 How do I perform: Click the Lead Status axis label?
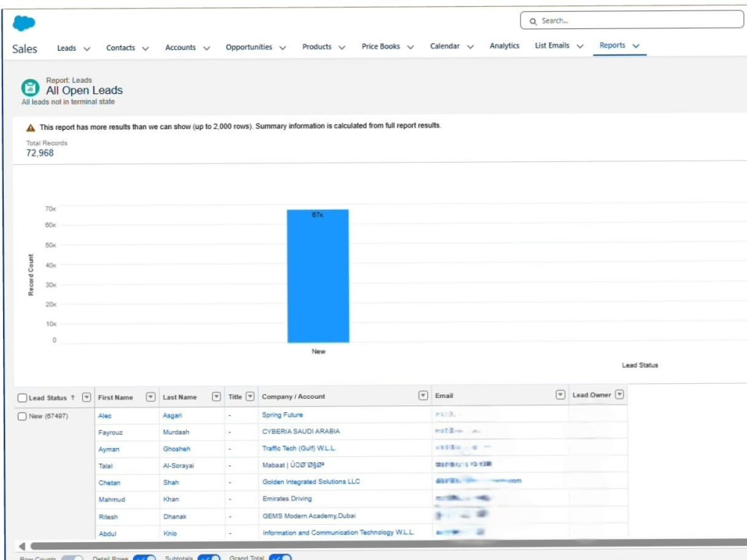639,365
